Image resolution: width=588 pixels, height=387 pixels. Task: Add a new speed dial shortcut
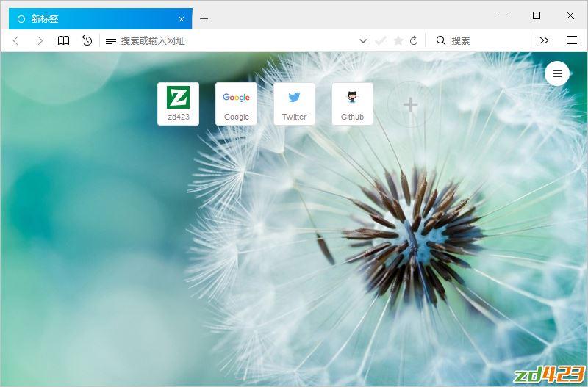(x=411, y=104)
